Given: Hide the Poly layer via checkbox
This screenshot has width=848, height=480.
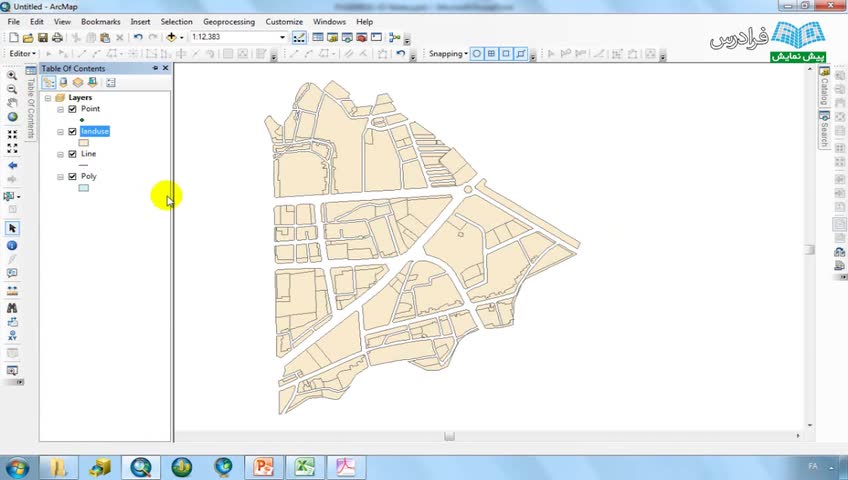Looking at the screenshot, I should [x=72, y=176].
